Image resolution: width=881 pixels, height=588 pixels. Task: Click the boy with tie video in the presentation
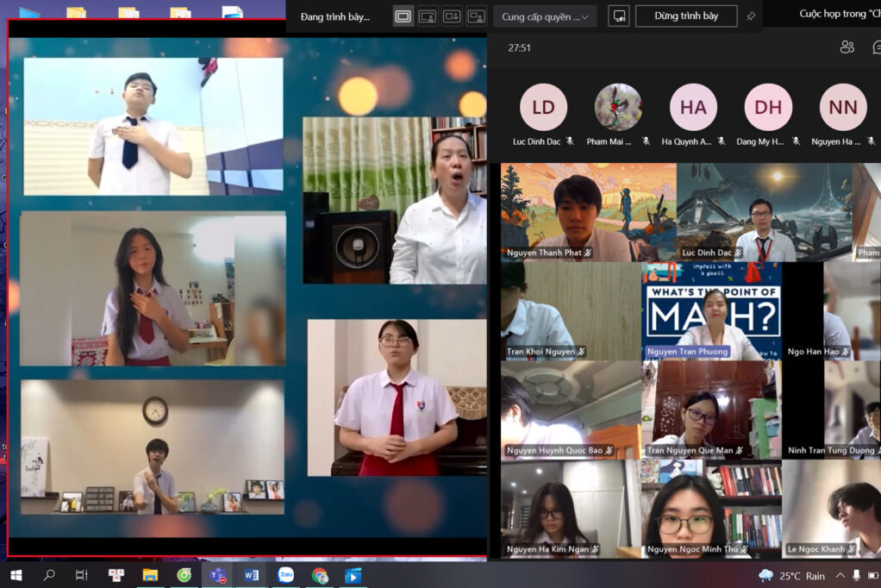[153, 127]
